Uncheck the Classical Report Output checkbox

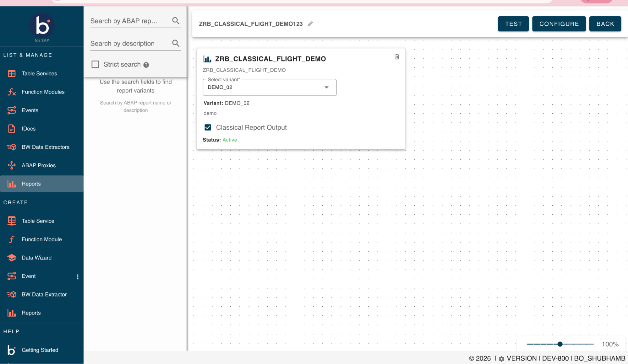pyautogui.click(x=208, y=127)
